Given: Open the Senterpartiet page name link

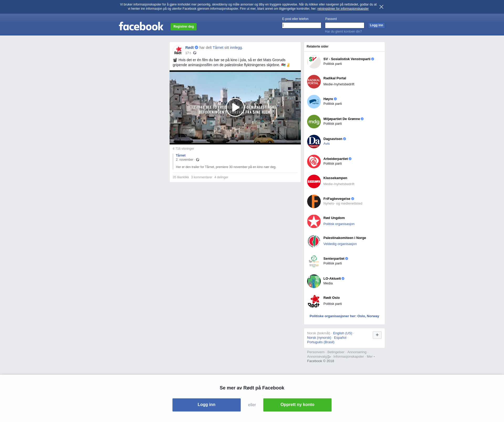Looking at the screenshot, I should 334,259.
